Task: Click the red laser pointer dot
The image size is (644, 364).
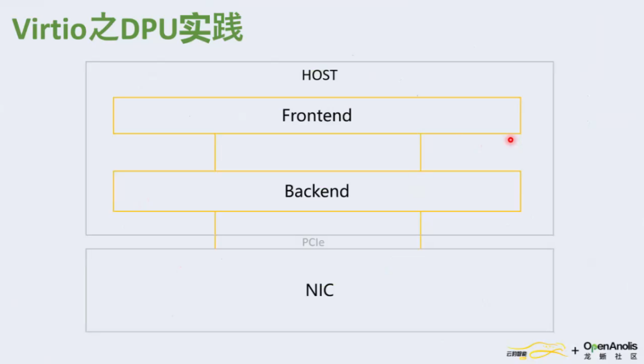Action: [x=510, y=140]
